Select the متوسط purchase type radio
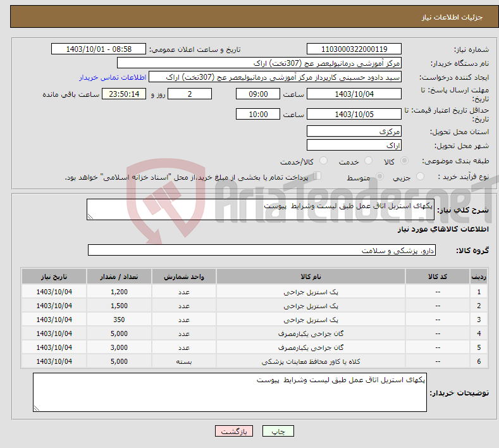Image resolution: width=499 pixels, height=448 pixels. (x=379, y=177)
